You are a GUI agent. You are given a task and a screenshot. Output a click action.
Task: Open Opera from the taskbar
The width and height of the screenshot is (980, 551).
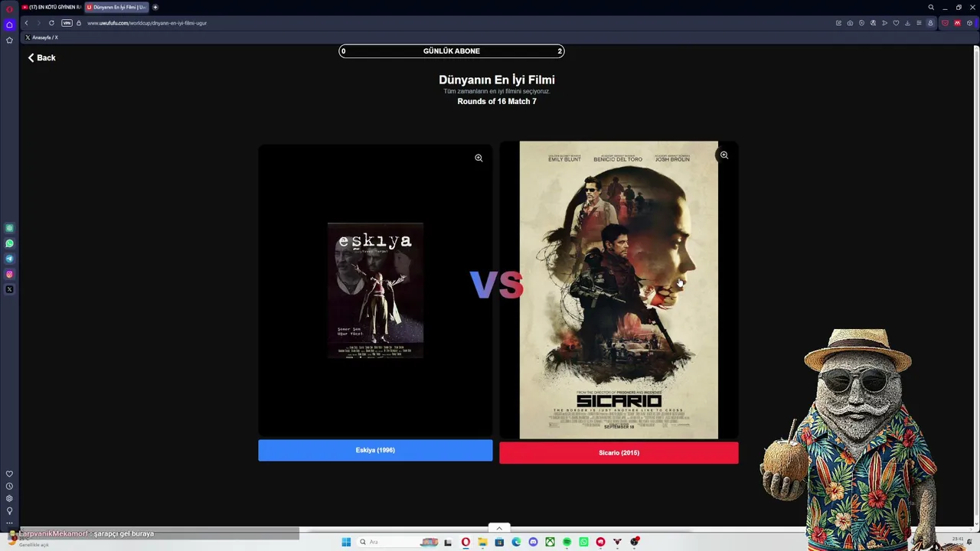coord(465,542)
